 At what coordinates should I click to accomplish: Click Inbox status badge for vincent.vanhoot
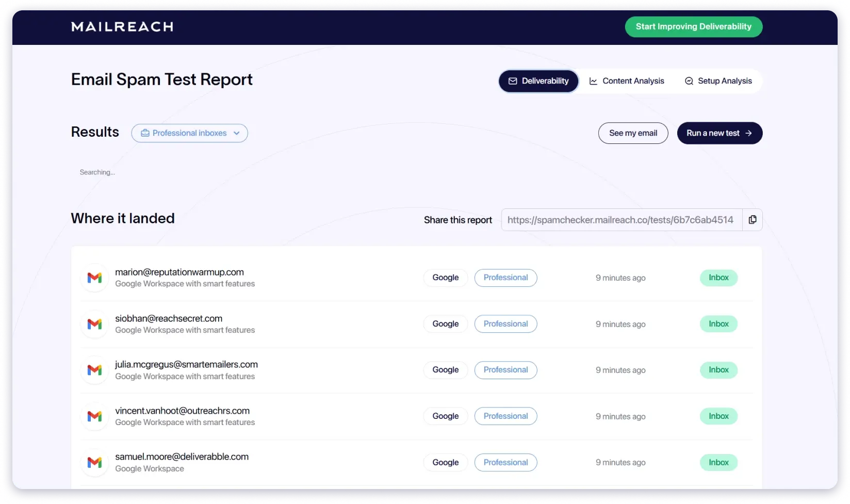pyautogui.click(x=718, y=416)
